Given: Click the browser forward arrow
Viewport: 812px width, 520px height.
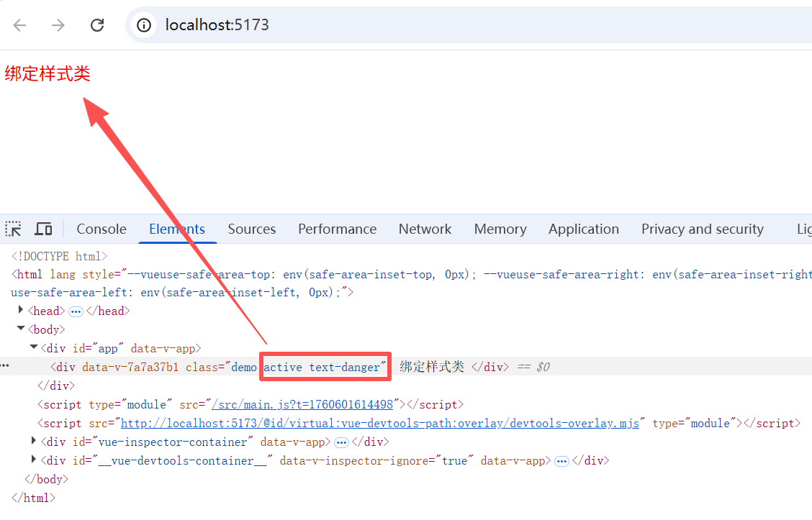Looking at the screenshot, I should click(x=58, y=25).
